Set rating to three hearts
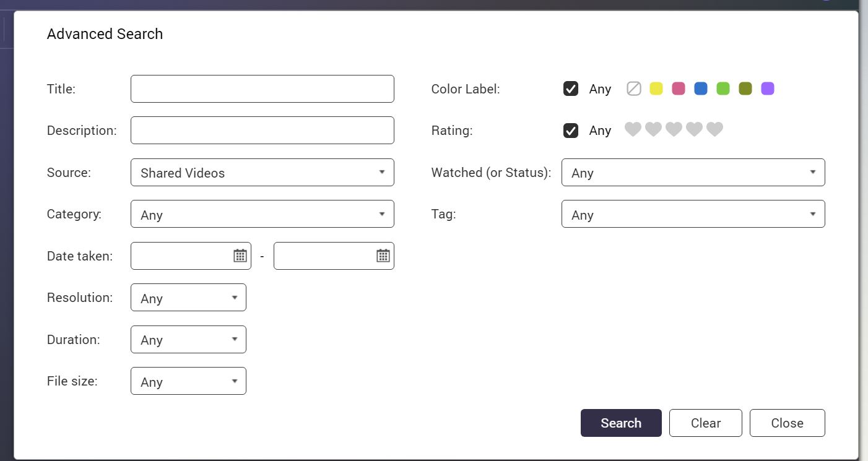 tap(674, 129)
